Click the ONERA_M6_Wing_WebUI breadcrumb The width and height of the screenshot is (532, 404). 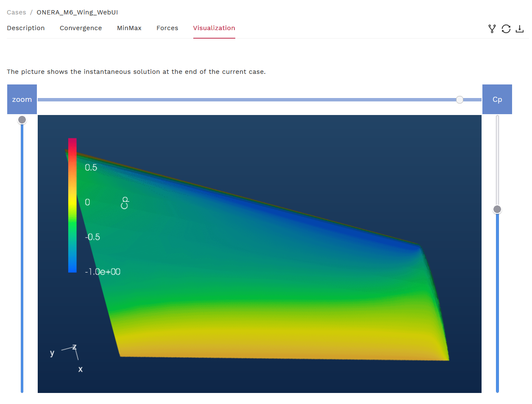pos(77,12)
